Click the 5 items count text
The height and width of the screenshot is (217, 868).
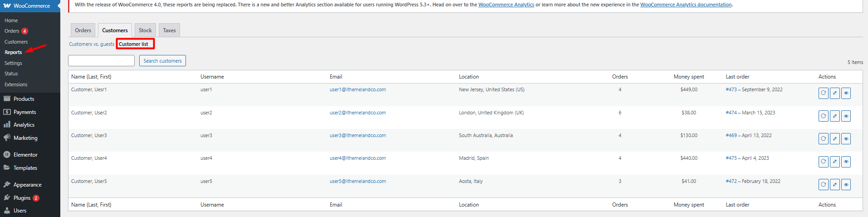tap(855, 62)
